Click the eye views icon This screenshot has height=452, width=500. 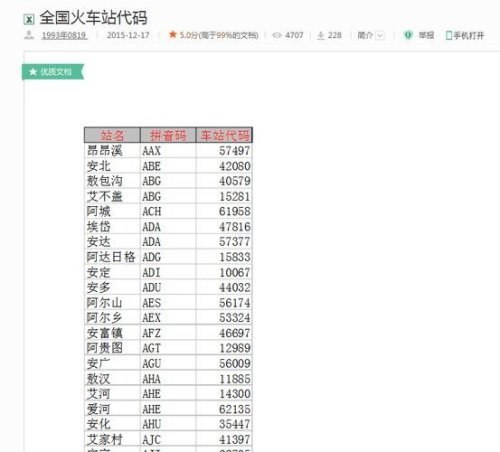pyautogui.click(x=277, y=35)
